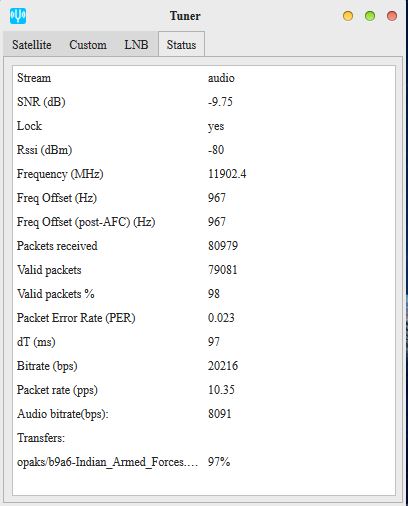Select the Bitrate (bps) row
This screenshot has height=506, width=408.
point(204,366)
